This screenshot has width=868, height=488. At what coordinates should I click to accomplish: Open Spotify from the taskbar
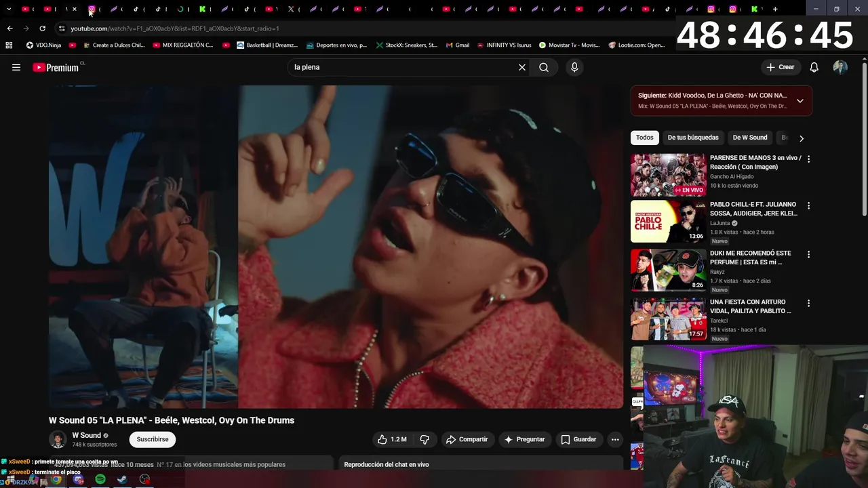100,479
